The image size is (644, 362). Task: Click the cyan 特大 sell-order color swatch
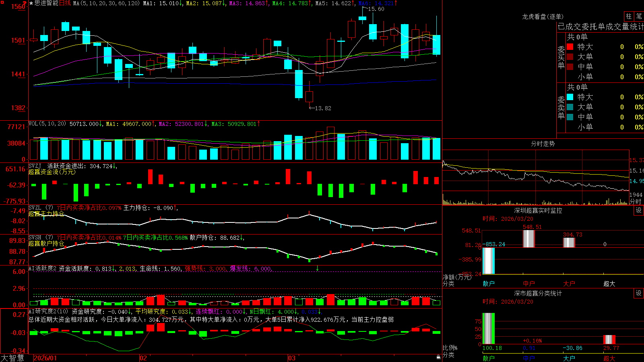pos(570,97)
